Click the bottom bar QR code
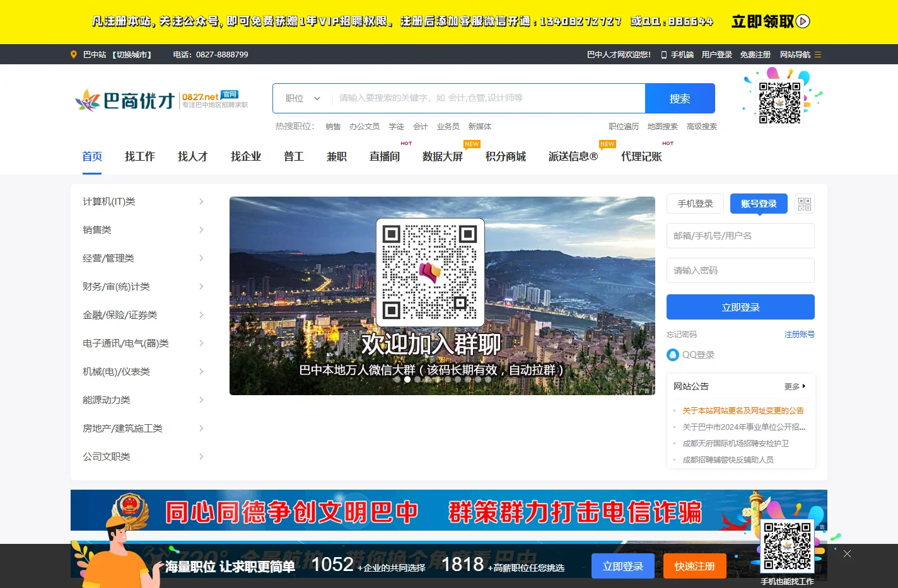This screenshot has height=588, width=898. (x=787, y=546)
